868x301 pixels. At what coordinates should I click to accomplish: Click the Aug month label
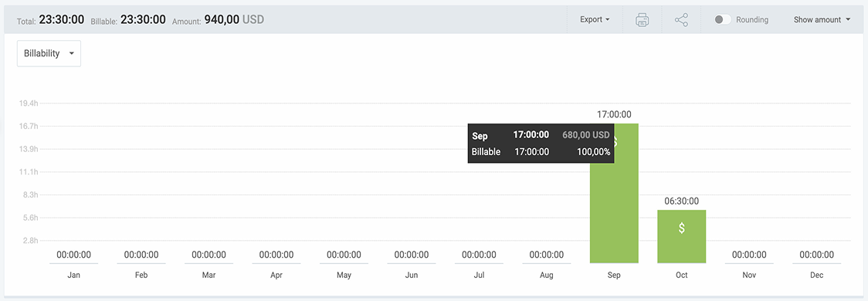pyautogui.click(x=547, y=275)
